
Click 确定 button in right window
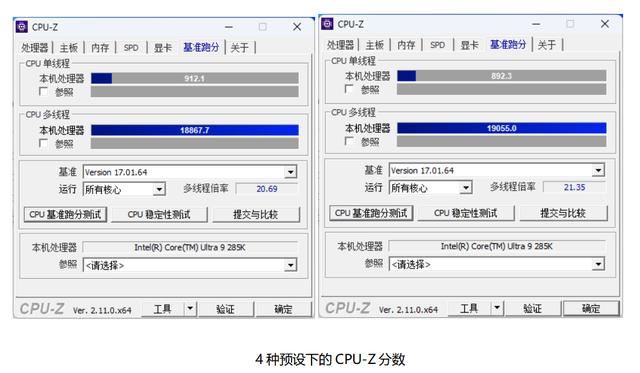(591, 308)
